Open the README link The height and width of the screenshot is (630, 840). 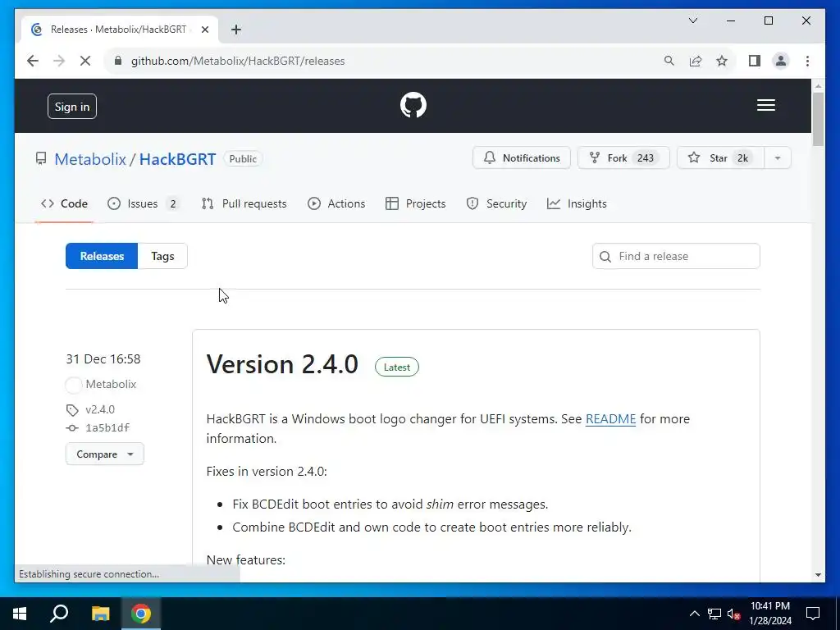coord(610,419)
